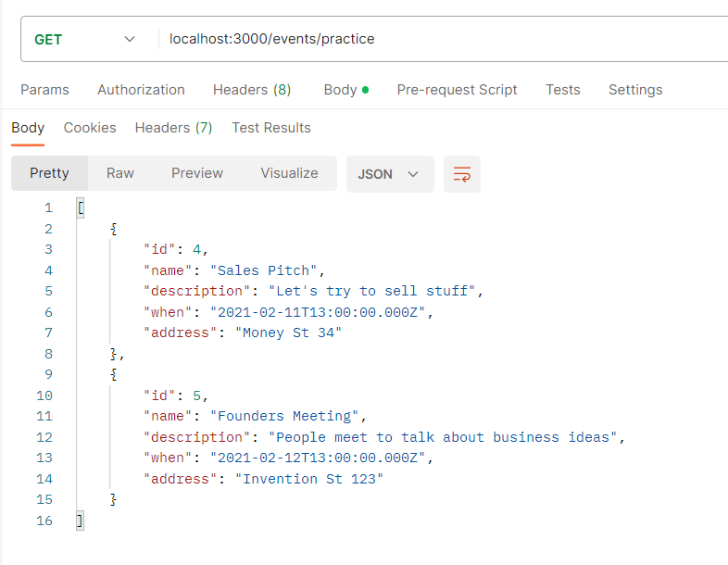Viewport: 728px width, 565px height.
Task: Show the response Headers (7) tab
Action: click(173, 128)
